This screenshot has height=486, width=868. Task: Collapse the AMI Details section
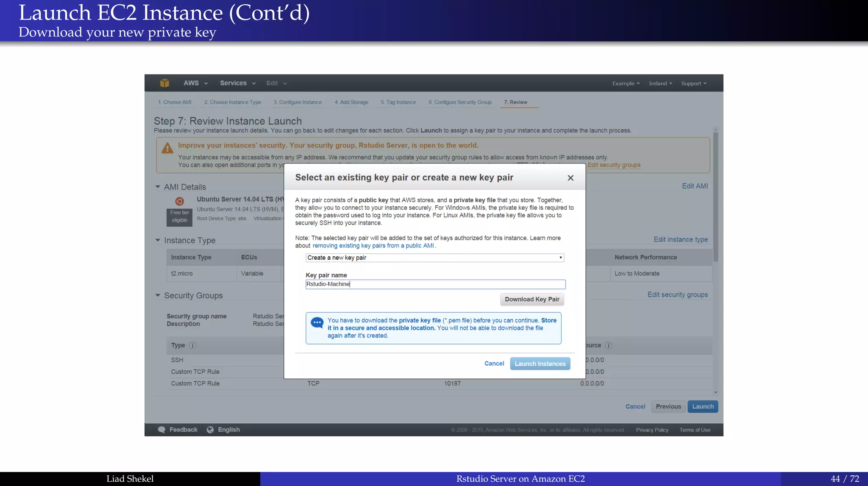point(158,187)
